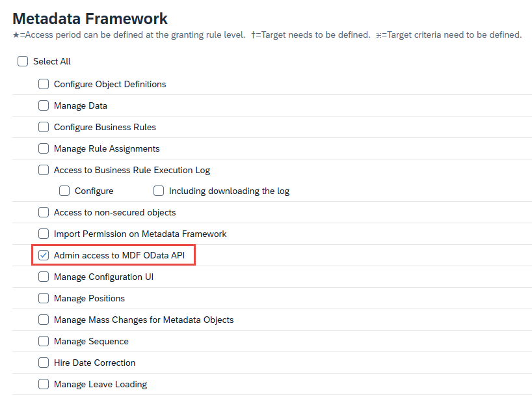Enable Hire Date Correction permission

tap(44, 363)
